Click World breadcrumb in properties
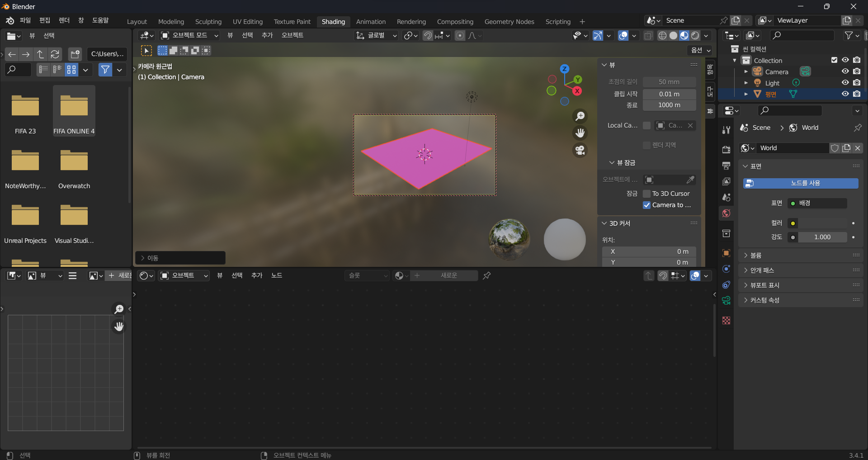 (805, 128)
